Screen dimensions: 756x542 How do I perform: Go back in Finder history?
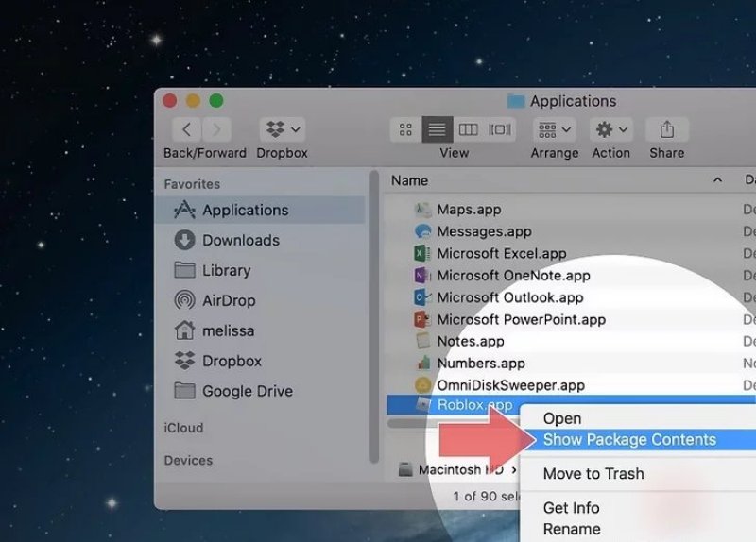point(187,129)
